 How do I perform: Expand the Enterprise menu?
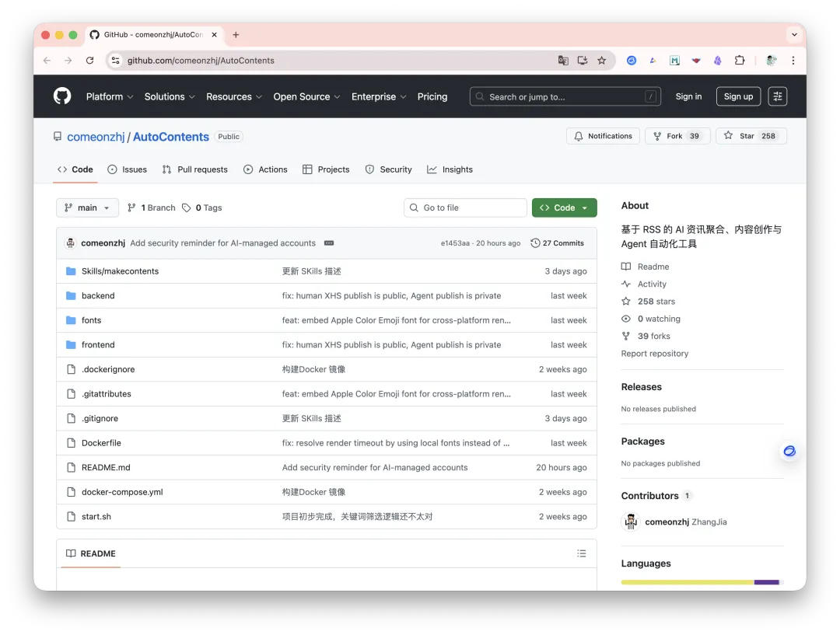pos(379,96)
